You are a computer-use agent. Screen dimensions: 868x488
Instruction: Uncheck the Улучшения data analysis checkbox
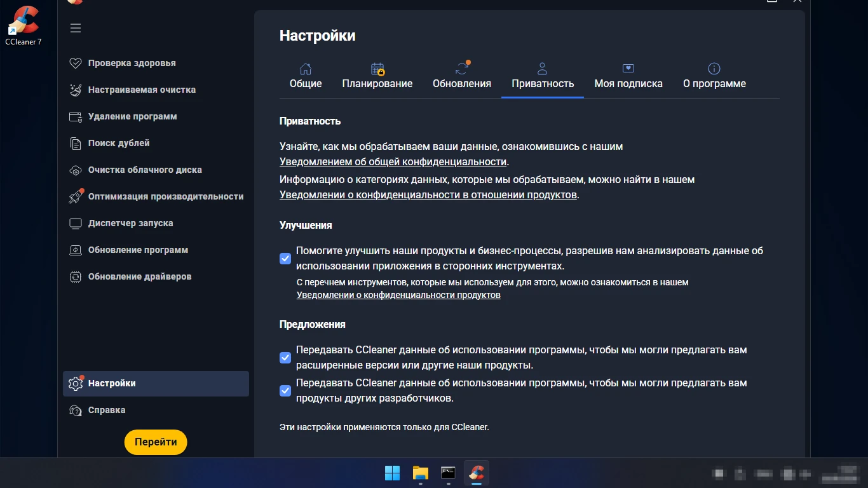[x=285, y=259]
